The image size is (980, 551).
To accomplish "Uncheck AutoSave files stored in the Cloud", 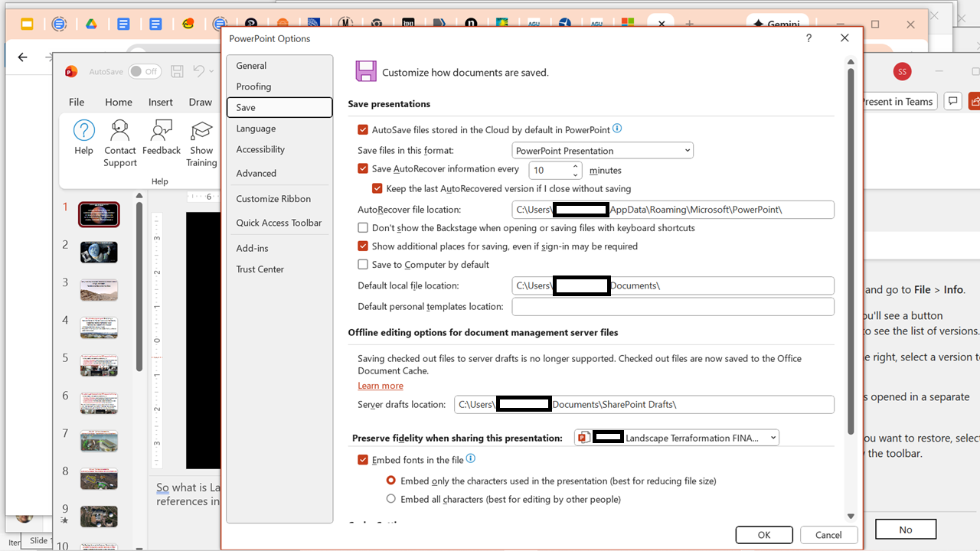I will pos(363,130).
